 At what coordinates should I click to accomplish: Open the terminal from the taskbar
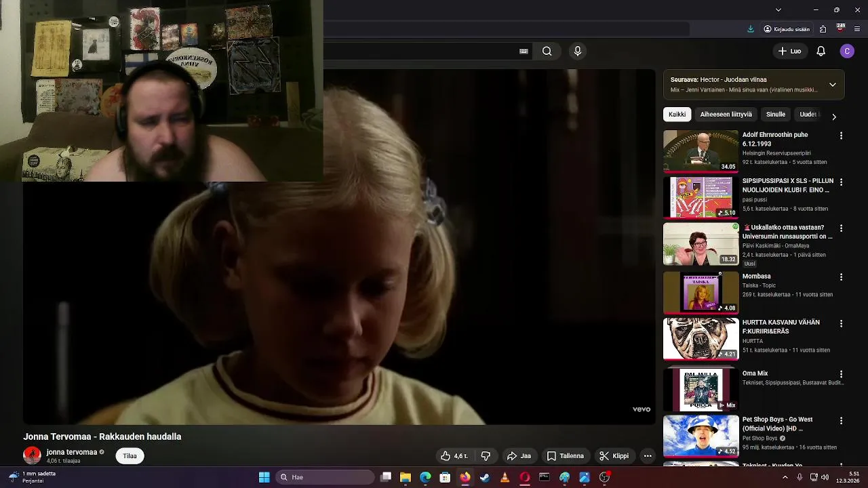click(544, 477)
